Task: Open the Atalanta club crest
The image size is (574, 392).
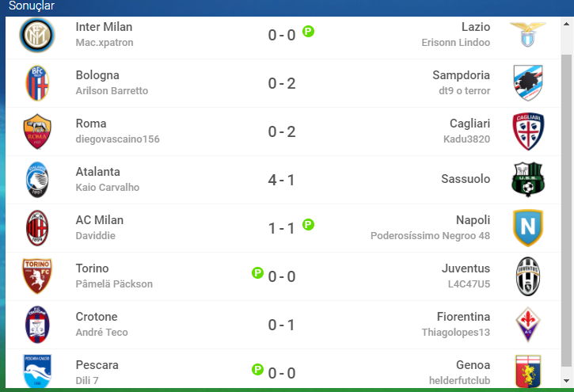Action: (x=37, y=180)
